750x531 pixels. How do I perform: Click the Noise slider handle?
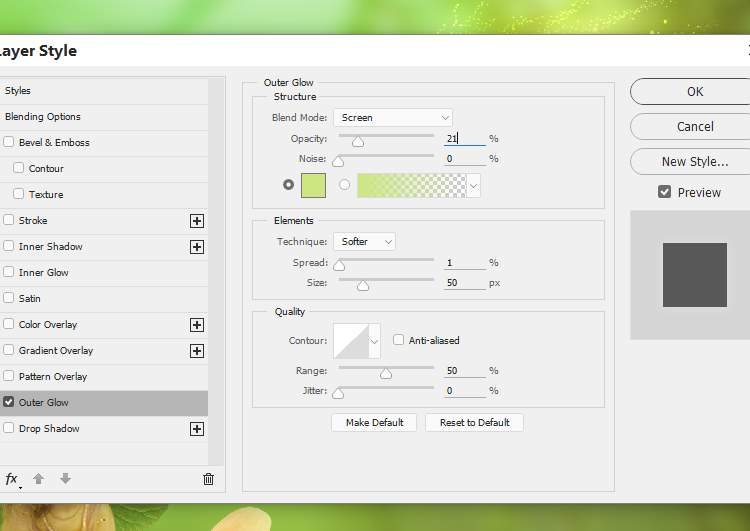338,161
